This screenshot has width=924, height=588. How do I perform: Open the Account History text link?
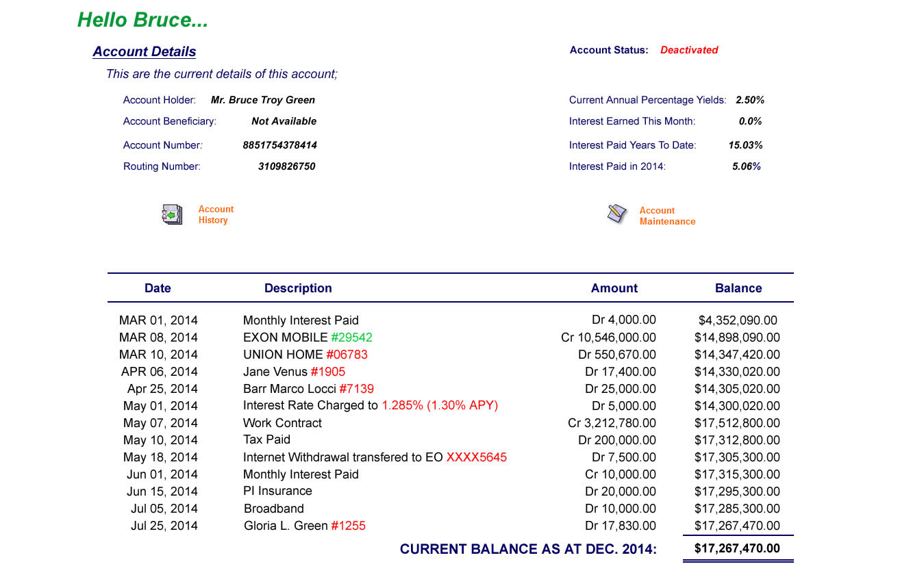[x=215, y=215]
